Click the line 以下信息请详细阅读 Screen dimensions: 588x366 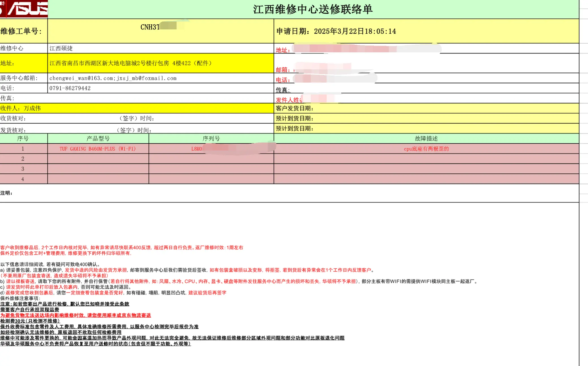point(50,264)
